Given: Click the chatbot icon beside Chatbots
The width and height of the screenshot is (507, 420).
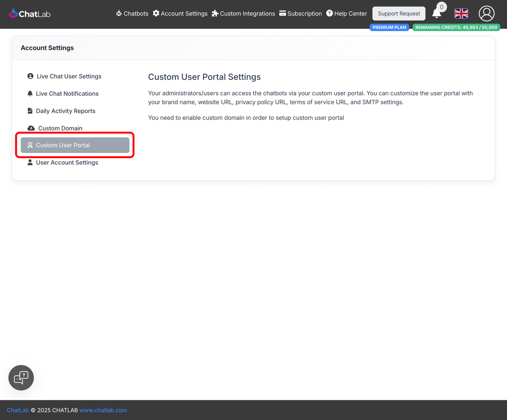Looking at the screenshot, I should coord(118,13).
